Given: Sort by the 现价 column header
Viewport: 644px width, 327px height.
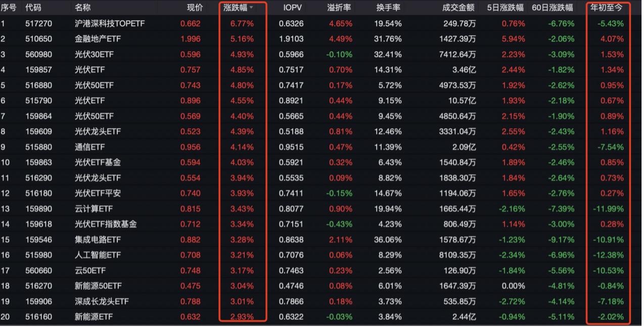Looking at the screenshot, I should click(195, 8).
